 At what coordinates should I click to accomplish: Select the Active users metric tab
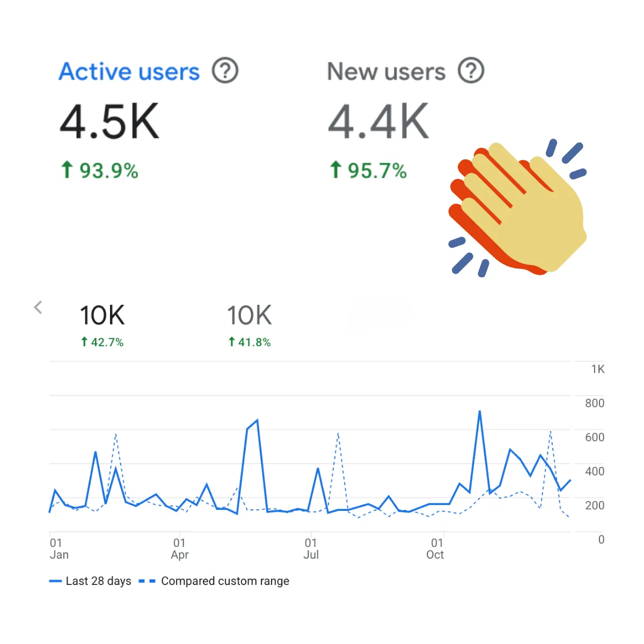pos(129,71)
